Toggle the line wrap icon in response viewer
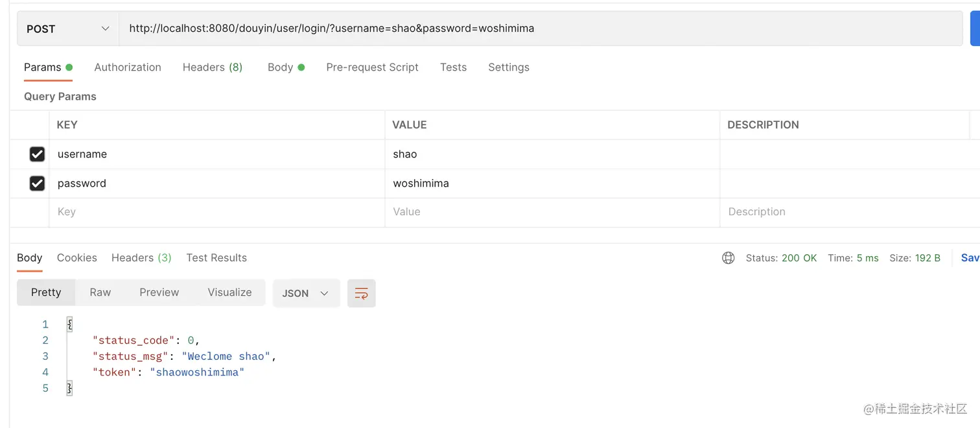This screenshot has height=428, width=980. coord(361,293)
